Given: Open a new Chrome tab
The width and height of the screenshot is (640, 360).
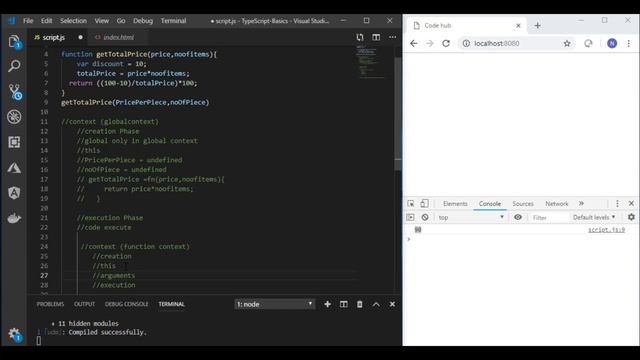Looking at the screenshot, I should pos(538,25).
